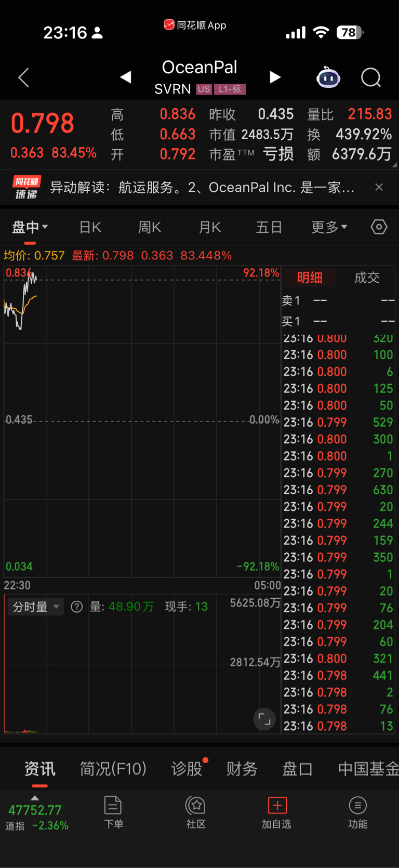Go to next stock with right triangle
This screenshot has height=868, width=399.
[x=275, y=77]
